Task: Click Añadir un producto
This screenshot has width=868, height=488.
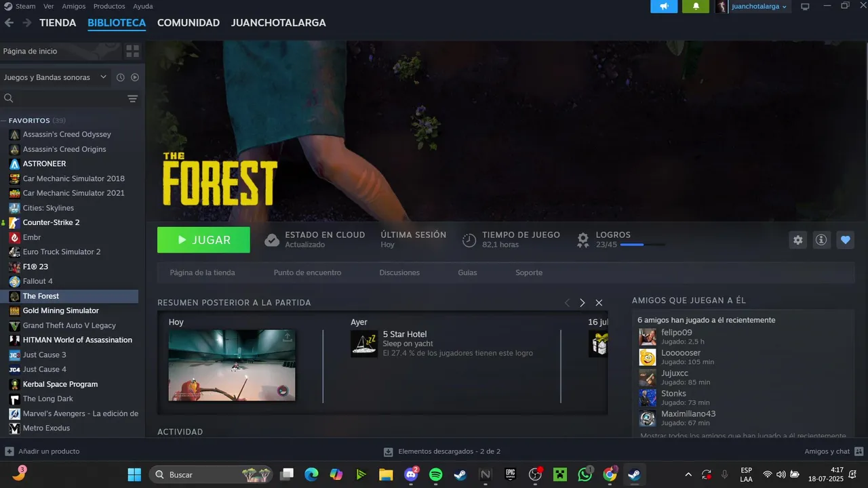Action: 49,451
